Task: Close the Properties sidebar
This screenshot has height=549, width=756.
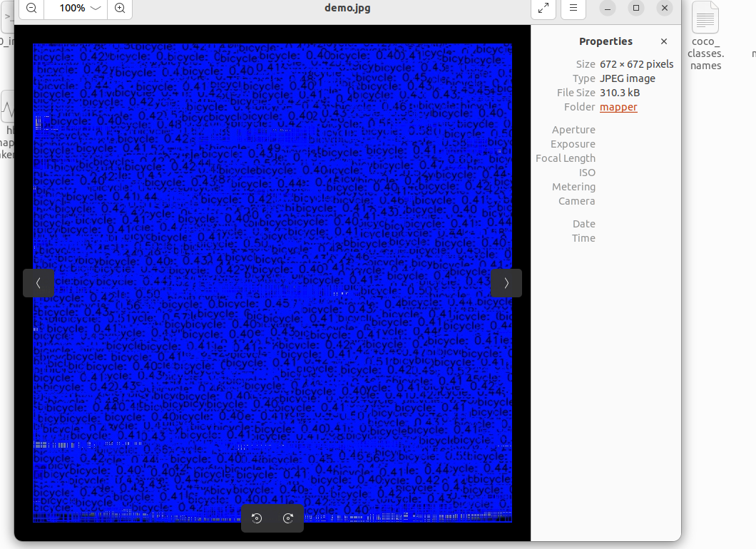Action: coord(664,41)
